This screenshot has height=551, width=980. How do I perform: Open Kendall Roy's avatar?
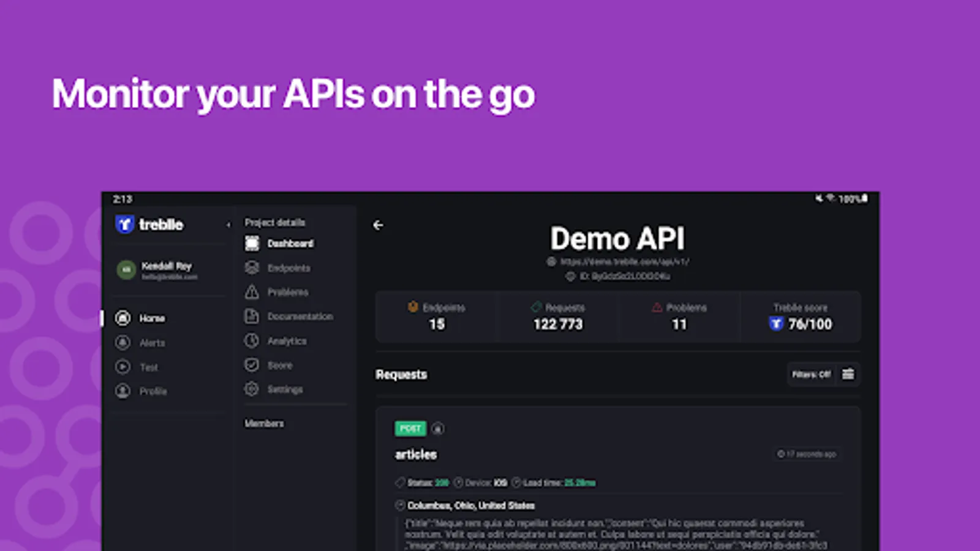(126, 269)
